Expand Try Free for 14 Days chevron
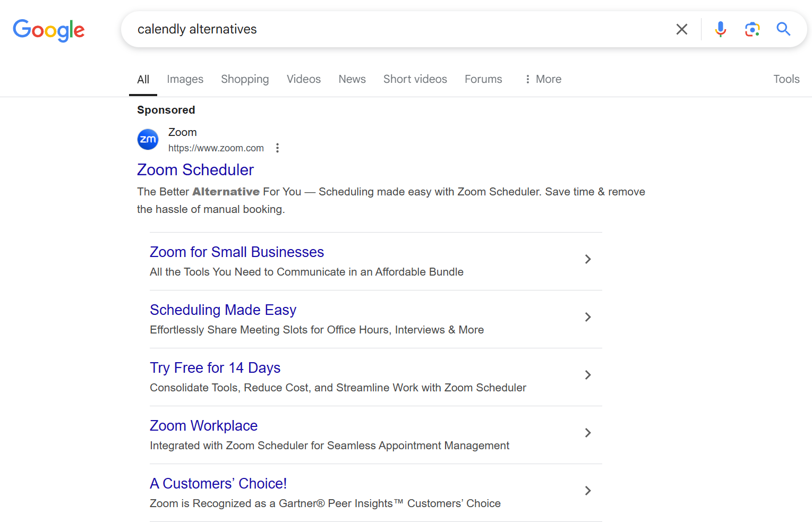Viewport: 812px width, 522px height. (x=587, y=375)
